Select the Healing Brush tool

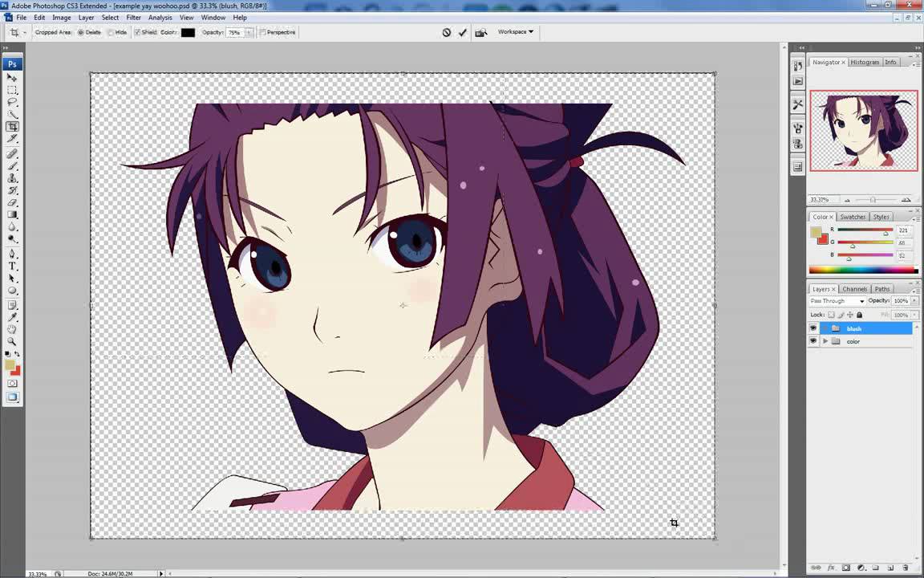12,154
